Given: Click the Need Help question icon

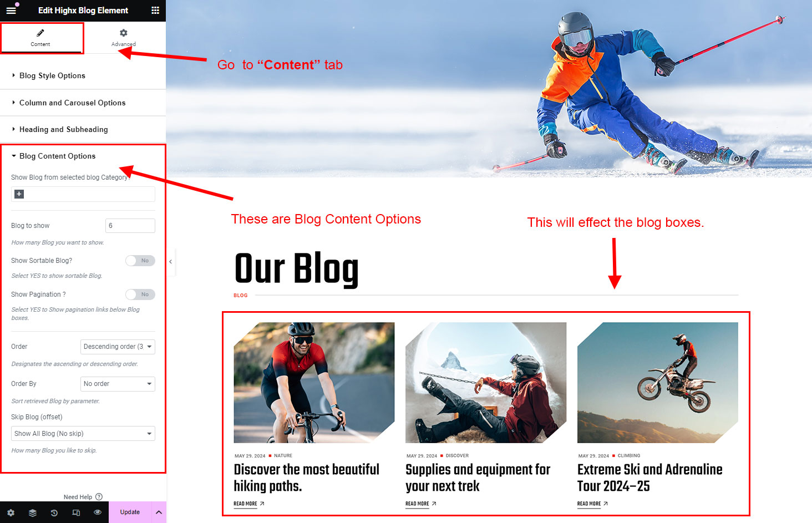Looking at the screenshot, I should point(99,497).
